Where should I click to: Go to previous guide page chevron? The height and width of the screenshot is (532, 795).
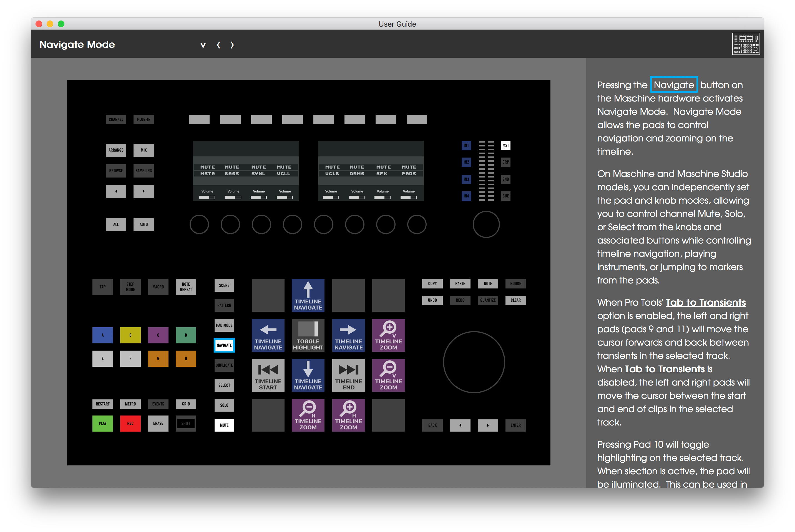click(x=219, y=45)
